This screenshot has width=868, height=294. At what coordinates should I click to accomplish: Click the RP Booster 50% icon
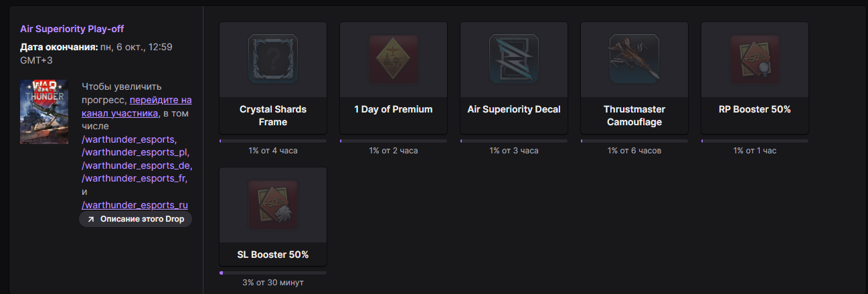[754, 60]
